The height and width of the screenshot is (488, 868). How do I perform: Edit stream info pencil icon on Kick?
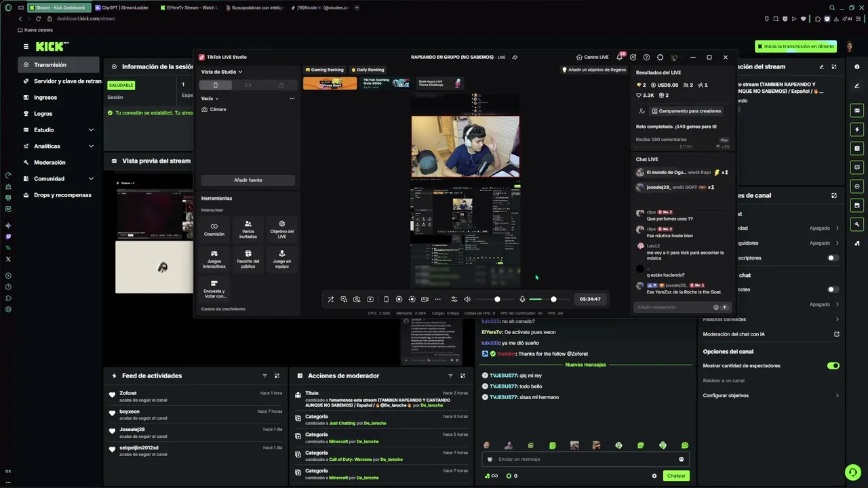821,66
